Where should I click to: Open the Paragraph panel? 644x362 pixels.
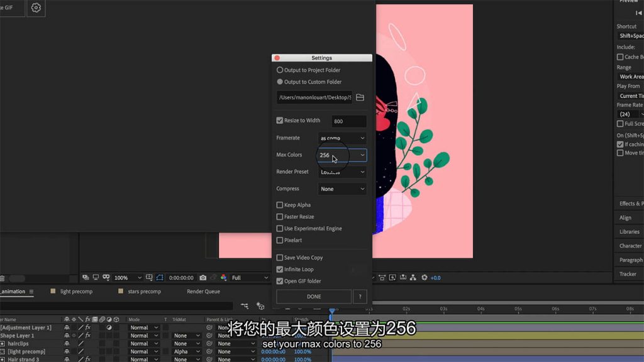pyautogui.click(x=631, y=260)
